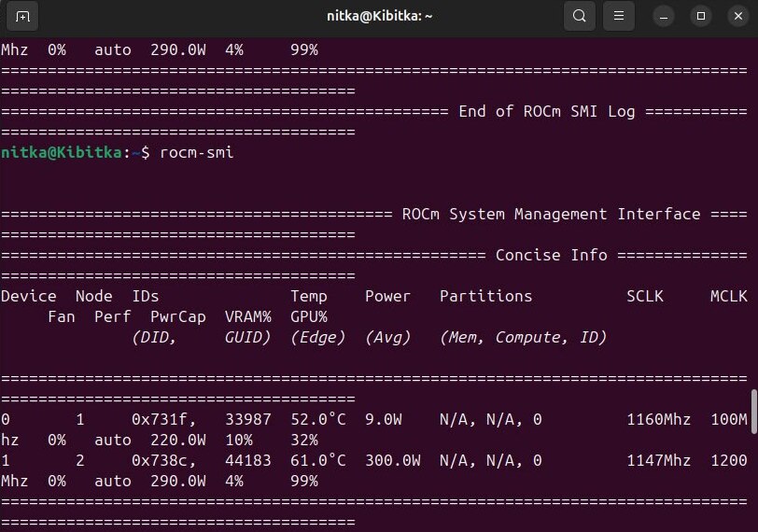Click the clock value 1147Mhz
Viewport: 758px width, 532px height.
[x=658, y=460]
